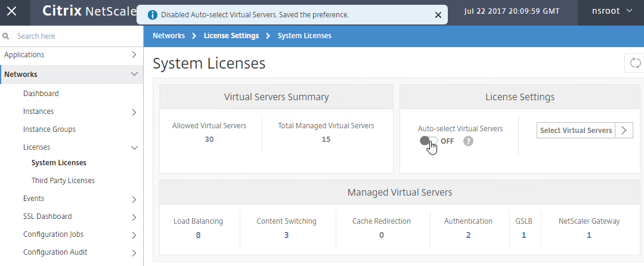Expand SSL Dashboard chevron
644x266 pixels.
[x=134, y=217]
